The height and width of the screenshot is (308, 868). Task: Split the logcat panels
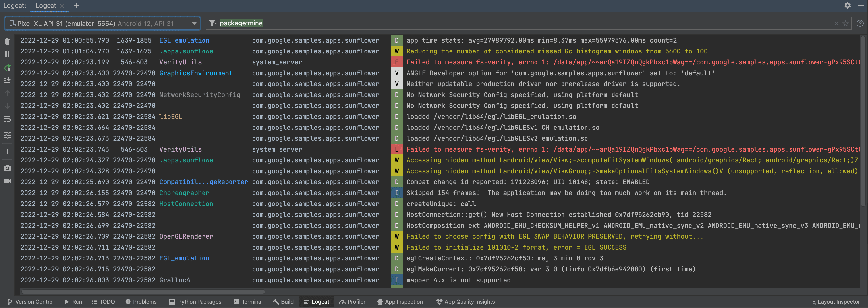[7, 151]
